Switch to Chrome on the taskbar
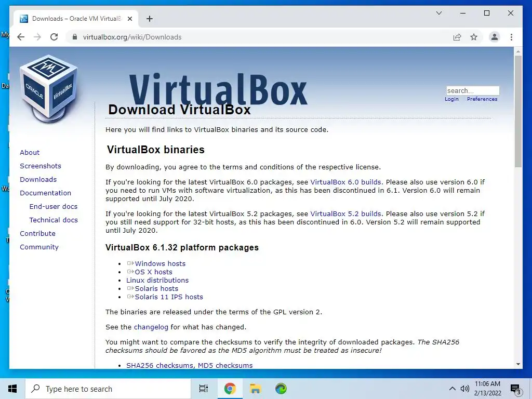The image size is (532, 399). point(230,389)
